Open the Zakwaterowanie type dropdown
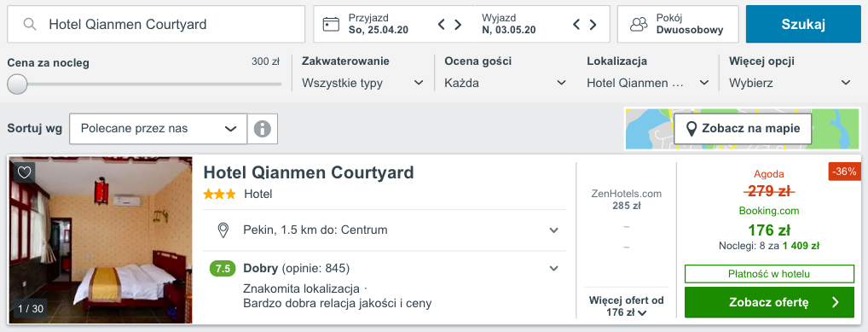This screenshot has width=868, height=332. 363,83
